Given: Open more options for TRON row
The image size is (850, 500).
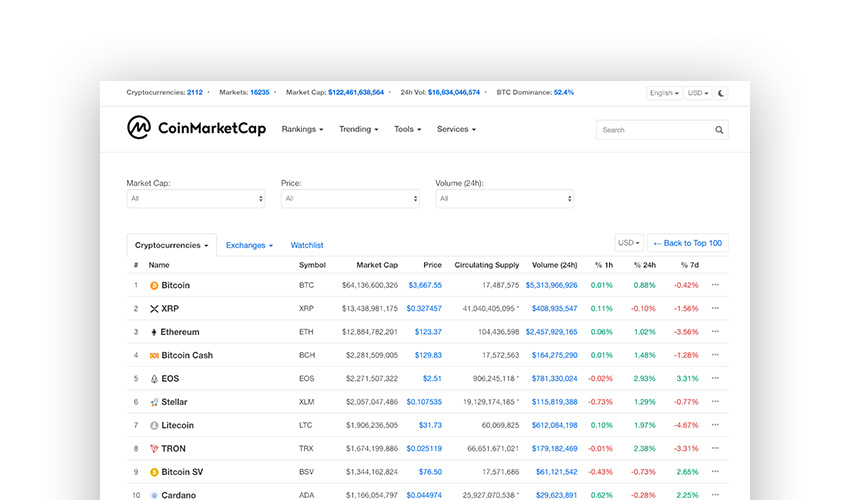Looking at the screenshot, I should [715, 448].
